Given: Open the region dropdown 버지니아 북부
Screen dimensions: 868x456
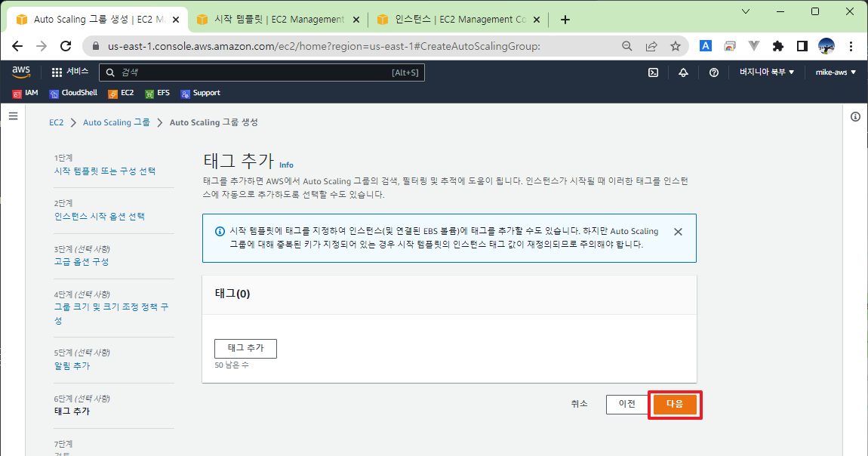Looking at the screenshot, I should (x=768, y=72).
